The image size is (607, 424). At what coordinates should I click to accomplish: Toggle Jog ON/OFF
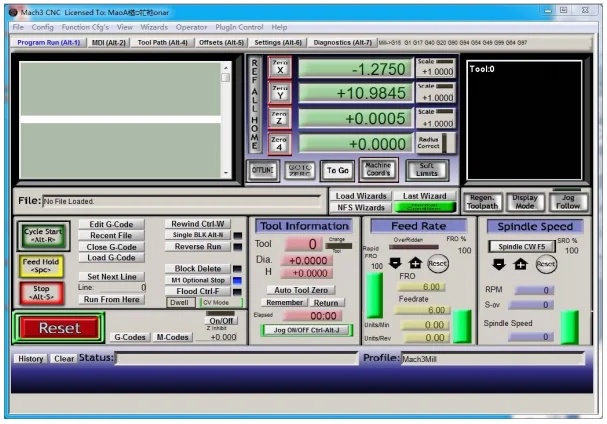point(307,330)
